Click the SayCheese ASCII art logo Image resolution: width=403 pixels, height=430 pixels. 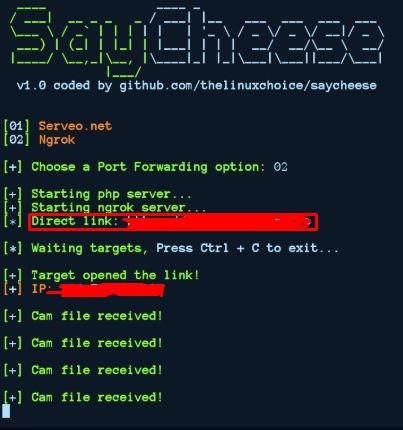[197, 41]
